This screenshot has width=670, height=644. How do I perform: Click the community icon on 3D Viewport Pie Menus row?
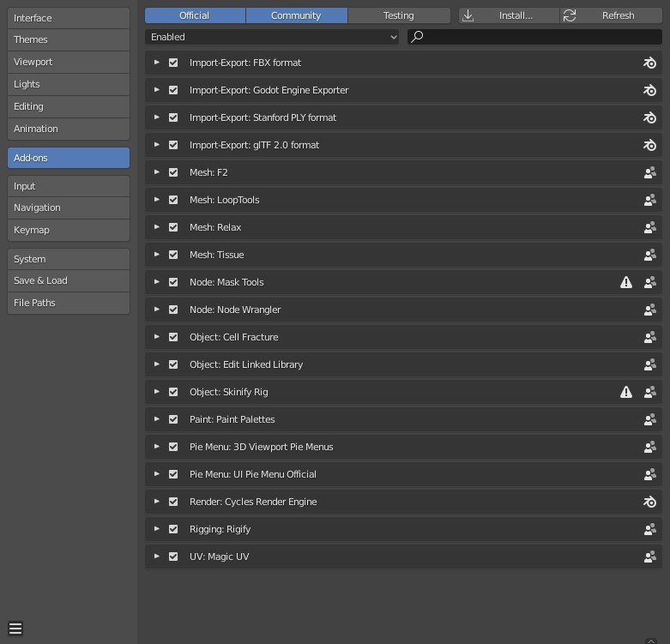coord(650,447)
